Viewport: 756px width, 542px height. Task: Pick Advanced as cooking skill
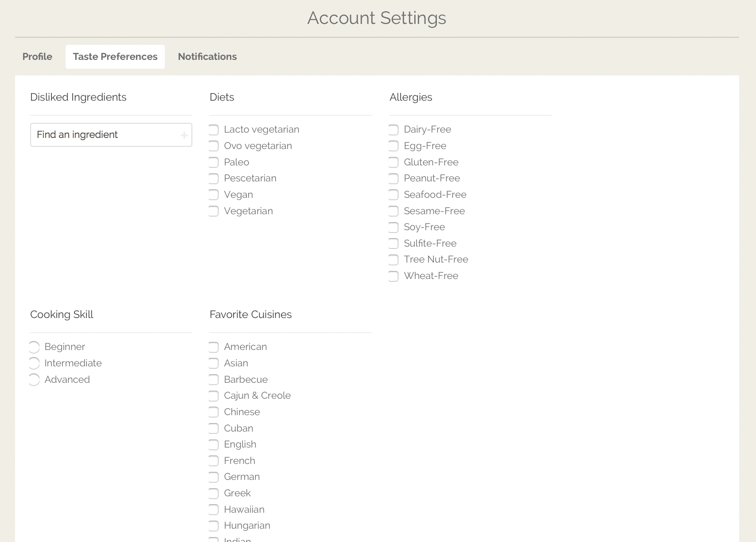click(x=34, y=380)
